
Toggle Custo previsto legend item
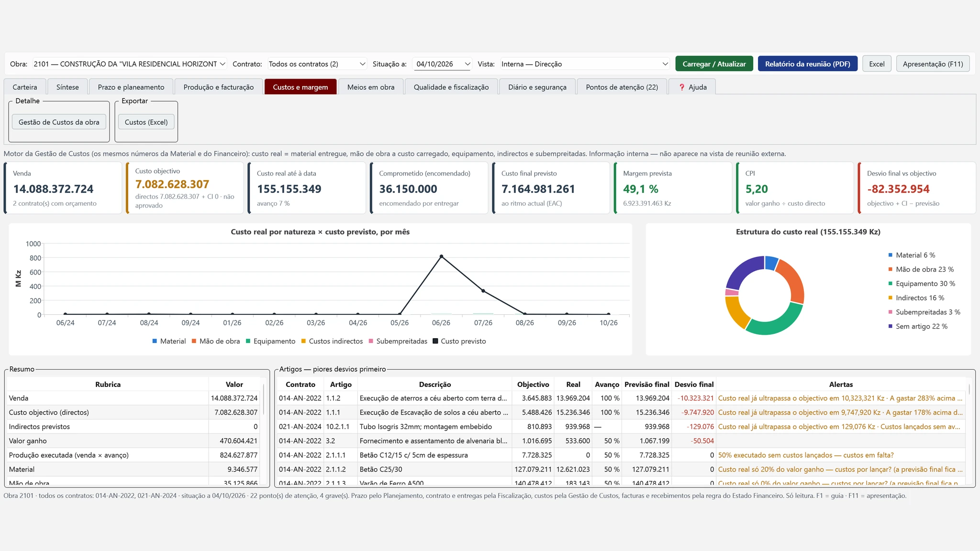click(459, 341)
